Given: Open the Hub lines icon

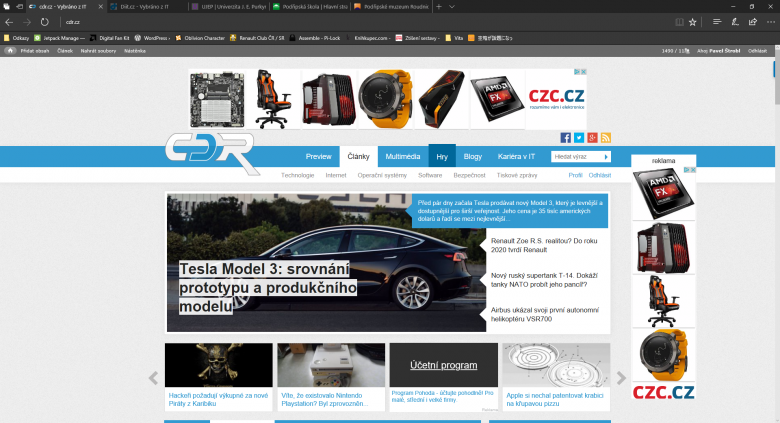Looking at the screenshot, I should tap(717, 22).
